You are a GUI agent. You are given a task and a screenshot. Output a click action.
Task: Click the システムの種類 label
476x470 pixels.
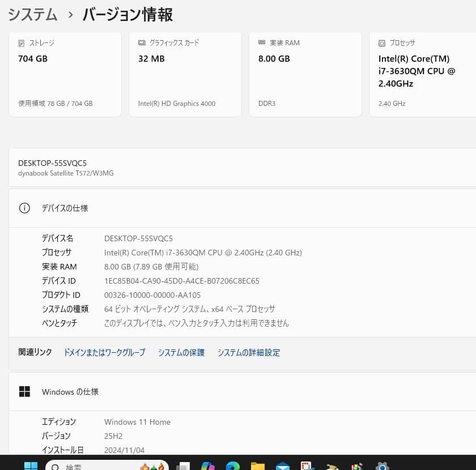[x=65, y=309]
